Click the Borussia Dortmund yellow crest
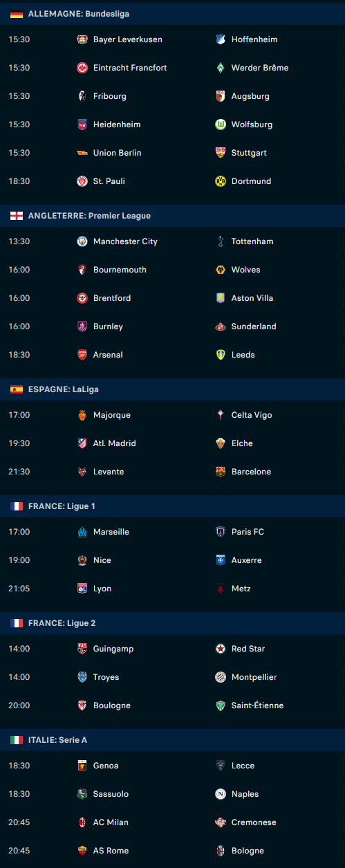The height and width of the screenshot is (868, 345). coord(221,181)
